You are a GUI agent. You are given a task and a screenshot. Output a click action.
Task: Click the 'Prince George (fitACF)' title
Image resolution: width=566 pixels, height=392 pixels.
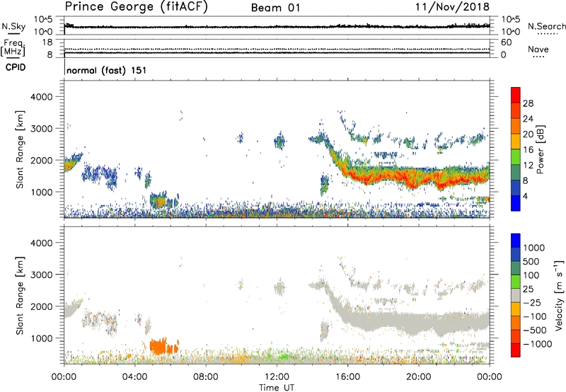[136, 6]
